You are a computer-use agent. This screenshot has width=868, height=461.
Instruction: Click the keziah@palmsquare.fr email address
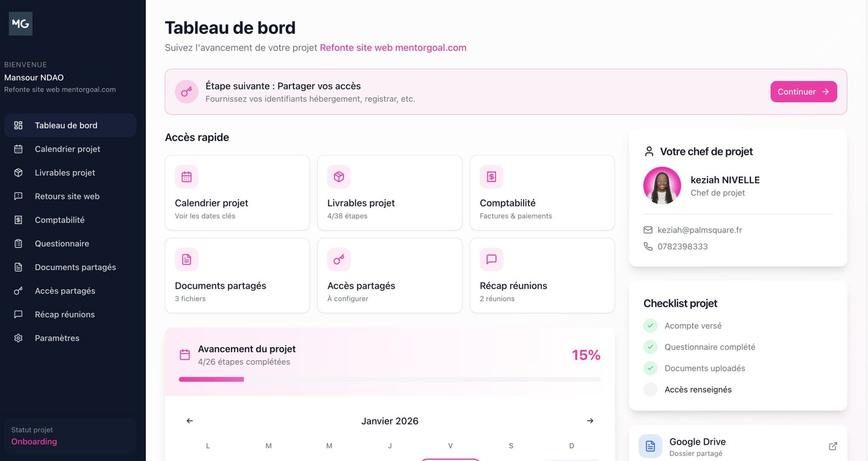tap(700, 230)
